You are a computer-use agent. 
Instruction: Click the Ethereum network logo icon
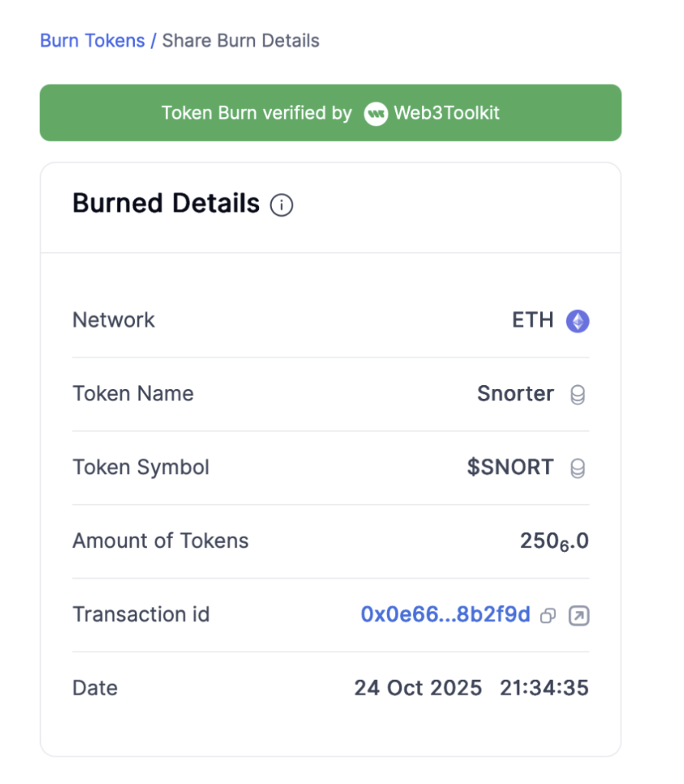(578, 321)
